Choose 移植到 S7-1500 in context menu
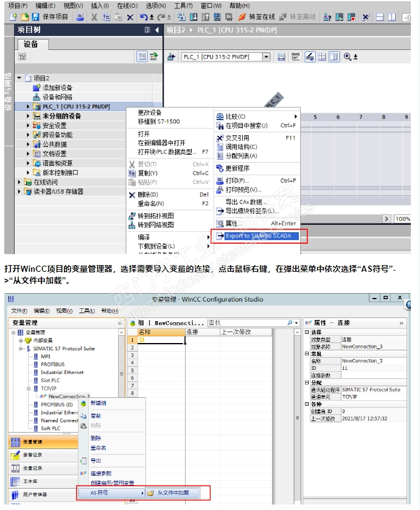Image resolution: width=420 pixels, height=510 pixels. (x=158, y=121)
